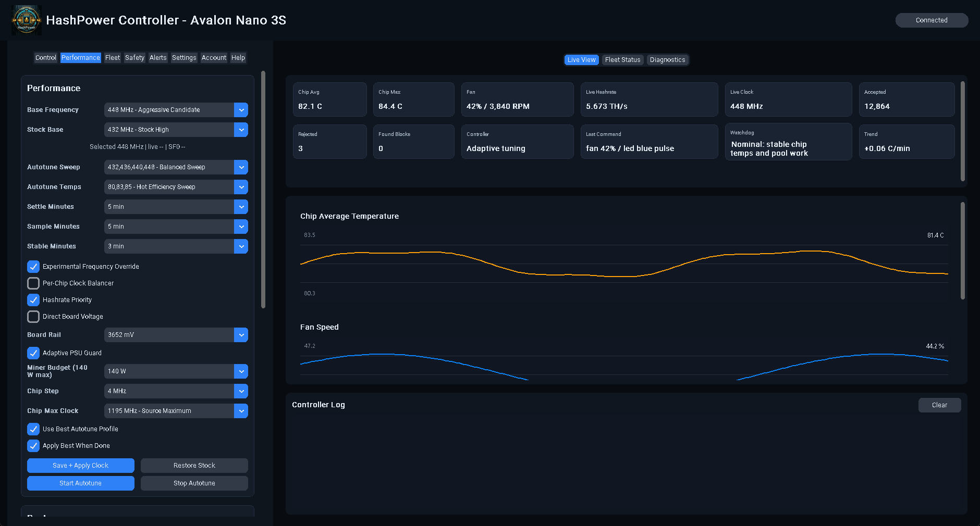Image resolution: width=980 pixels, height=526 pixels.
Task: Click Save + Apply Clock button
Action: point(81,466)
